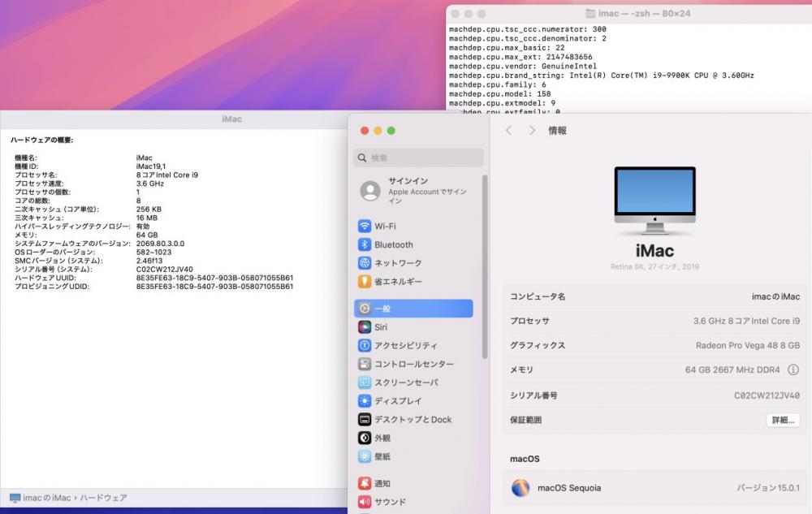Minimize System Settings with yellow button
812x514 pixels.
(x=378, y=131)
